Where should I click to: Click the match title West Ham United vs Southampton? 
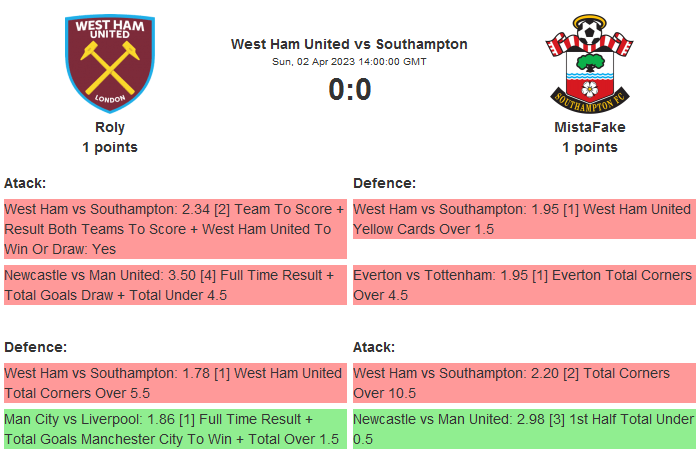click(349, 44)
